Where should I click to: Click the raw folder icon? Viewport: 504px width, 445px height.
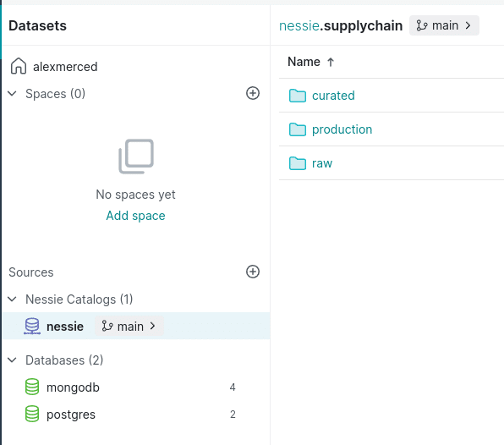(298, 163)
